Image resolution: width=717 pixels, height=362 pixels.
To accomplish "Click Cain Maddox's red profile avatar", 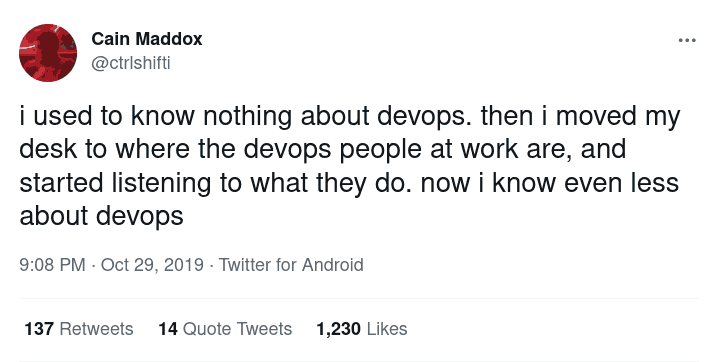I will pos(48,53).
